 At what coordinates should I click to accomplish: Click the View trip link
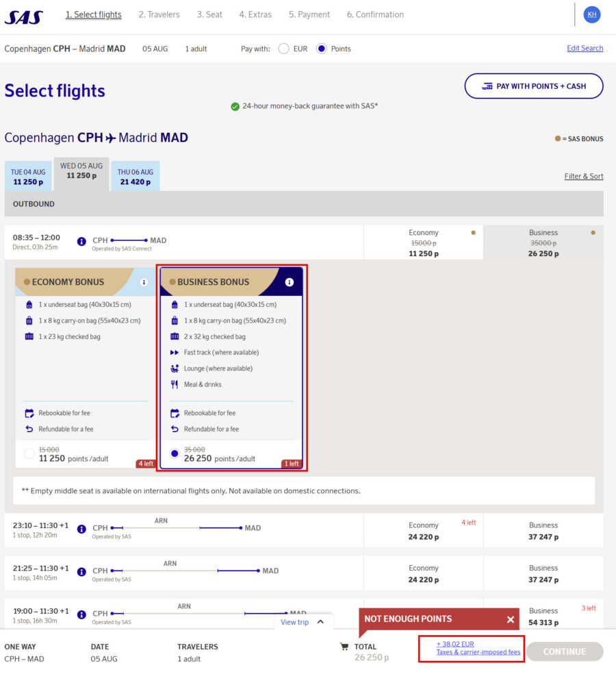pos(295,622)
